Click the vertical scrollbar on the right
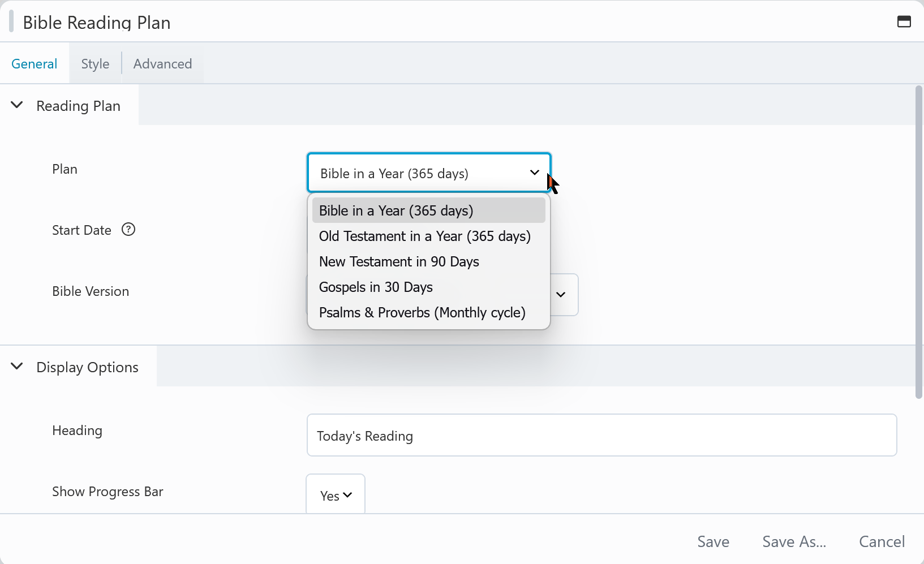 tap(918, 243)
